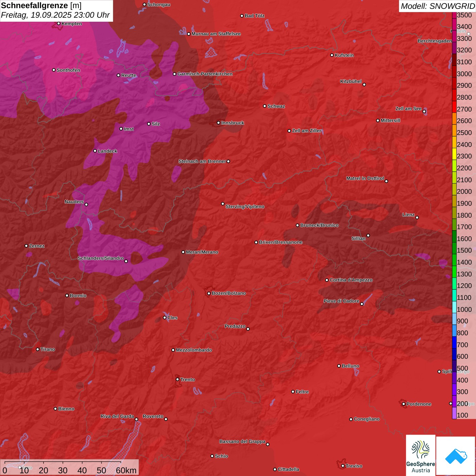476x476 pixels.
Task: Click the Pordenone city marker
Action: click(x=404, y=404)
